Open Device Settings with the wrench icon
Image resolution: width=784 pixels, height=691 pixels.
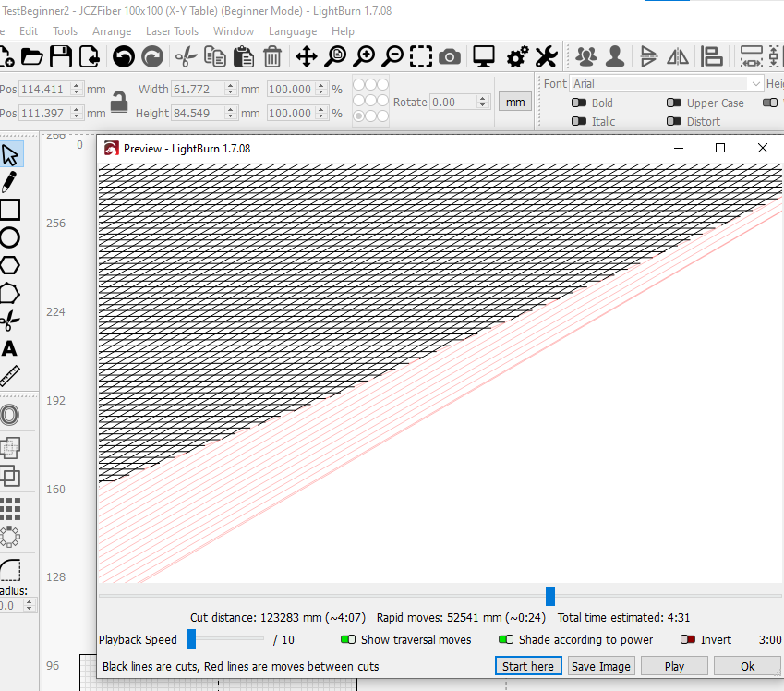[546, 56]
